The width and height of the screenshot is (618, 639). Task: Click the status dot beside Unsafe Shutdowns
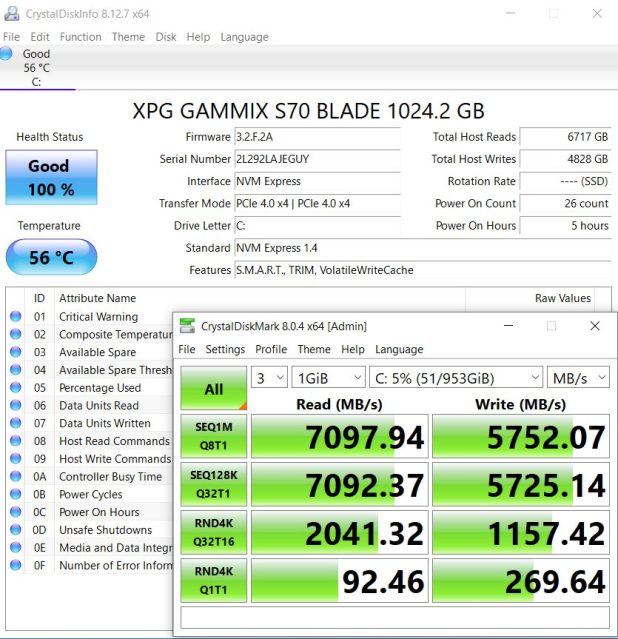point(15,530)
